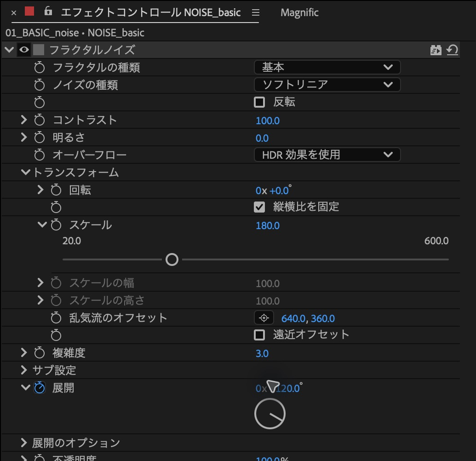Uncheck the 縦横比を固定 checkbox

click(259, 207)
